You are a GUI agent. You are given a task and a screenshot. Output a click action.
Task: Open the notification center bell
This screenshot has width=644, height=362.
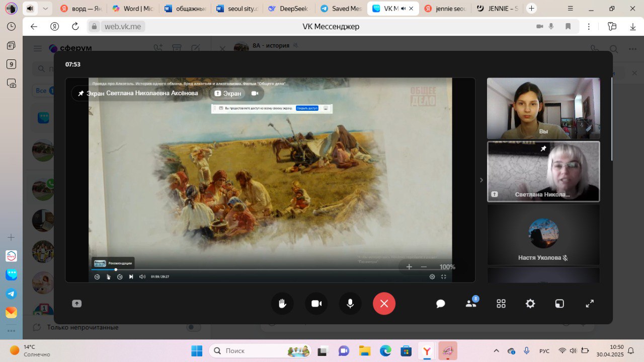tap(631, 351)
